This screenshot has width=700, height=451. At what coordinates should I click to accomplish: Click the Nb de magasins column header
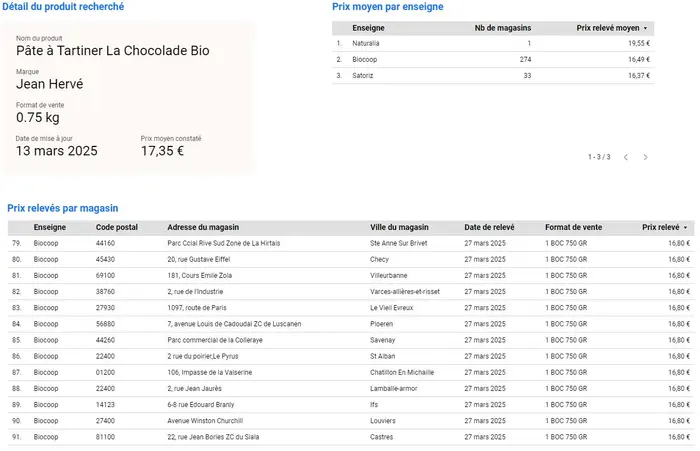pyautogui.click(x=503, y=28)
